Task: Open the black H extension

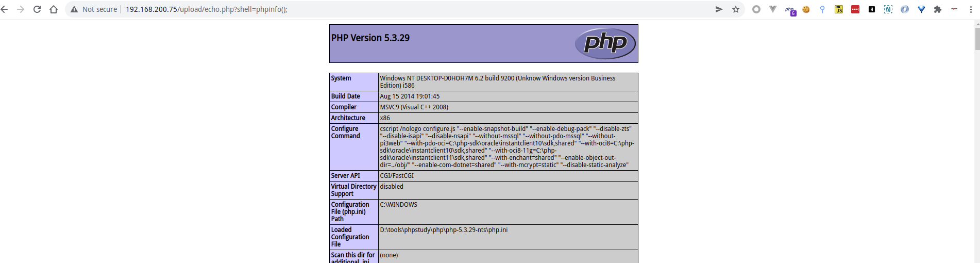Action: [872, 9]
